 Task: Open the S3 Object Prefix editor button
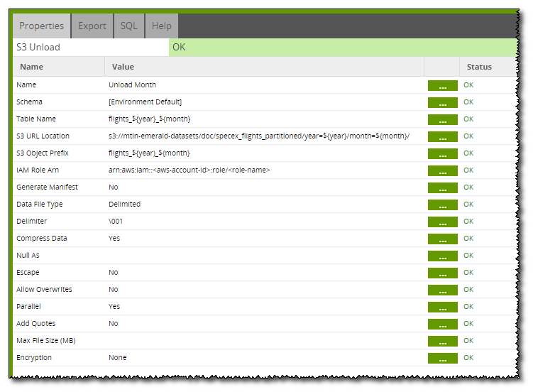point(443,153)
